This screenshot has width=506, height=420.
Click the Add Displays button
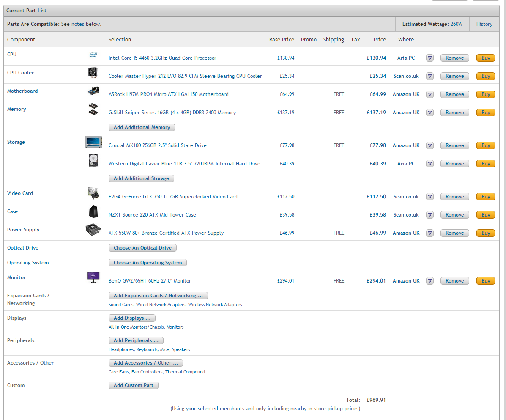(x=132, y=318)
